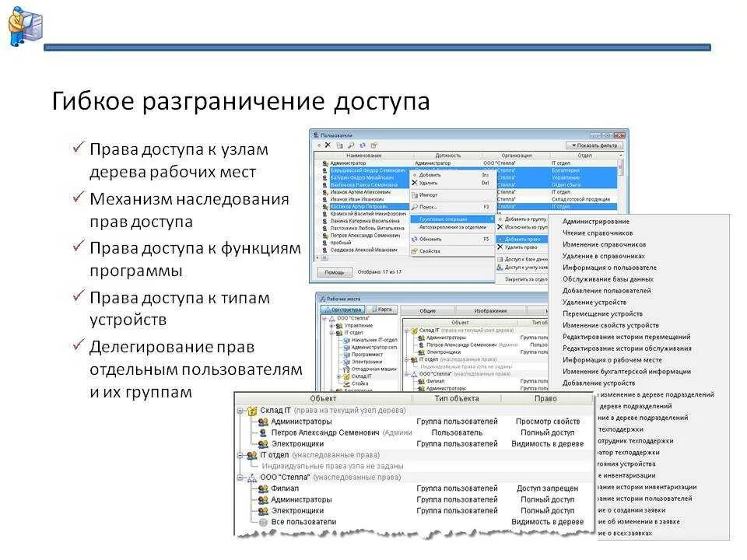
Task: Select Электроники in the org tree
Action: click(366, 362)
